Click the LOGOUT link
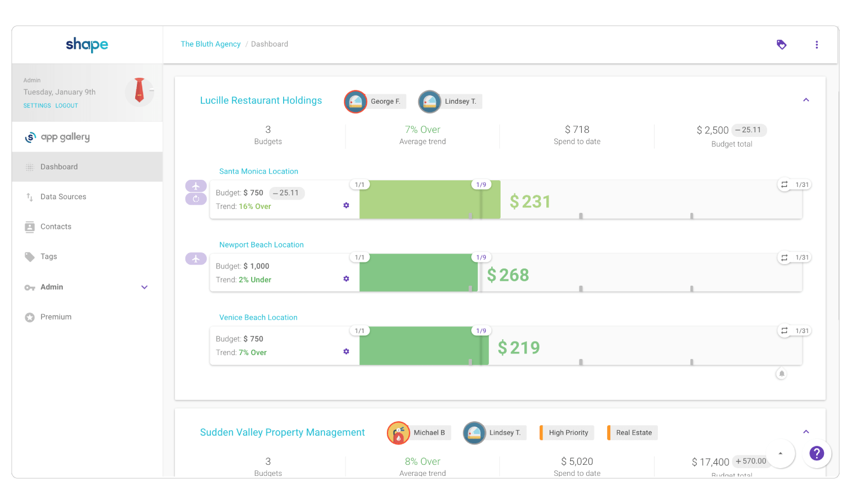The image size is (851, 504). click(x=66, y=105)
